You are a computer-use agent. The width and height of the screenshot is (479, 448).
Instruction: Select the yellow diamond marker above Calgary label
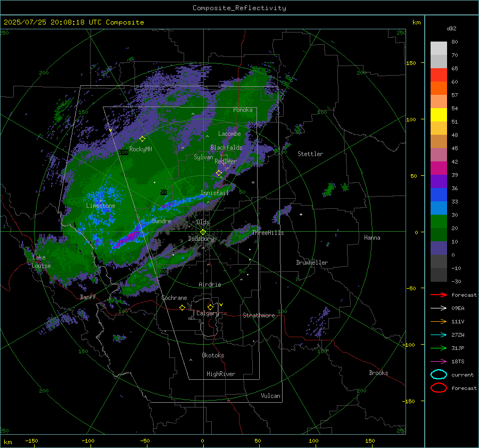[x=210, y=307]
